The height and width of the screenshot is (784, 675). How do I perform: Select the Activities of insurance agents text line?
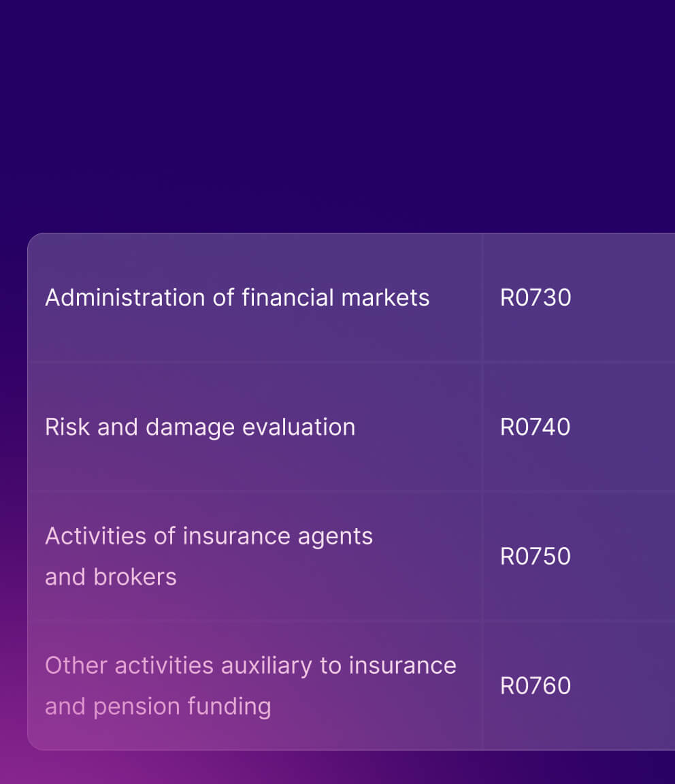click(x=208, y=536)
